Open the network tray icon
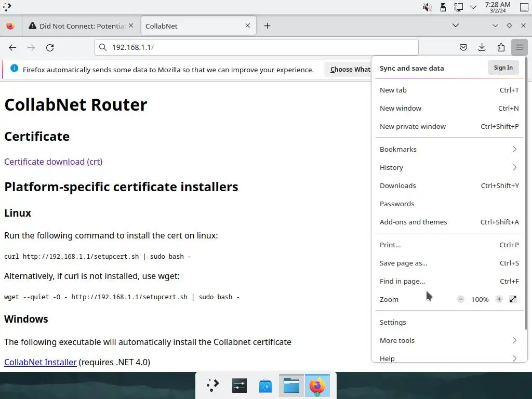The width and height of the screenshot is (532, 399). click(x=459, y=7)
